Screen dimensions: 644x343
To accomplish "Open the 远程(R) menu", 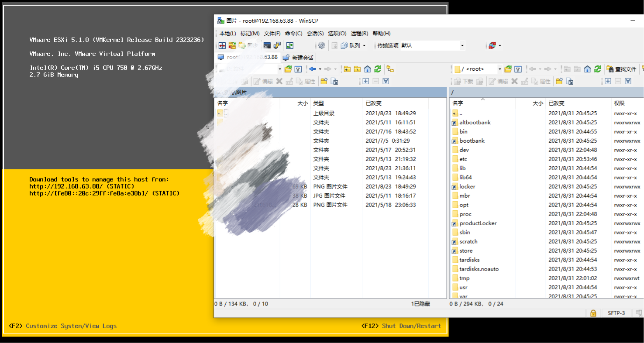I will 359,34.
